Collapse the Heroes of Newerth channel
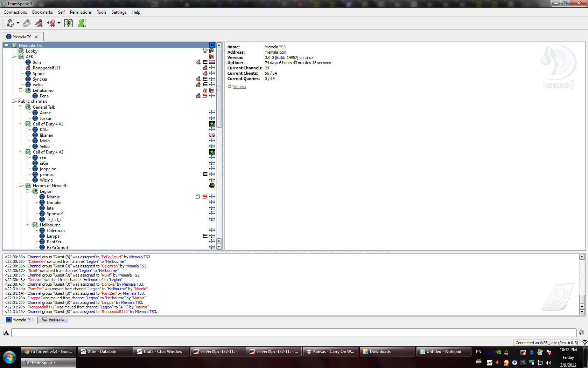Screen dimensions: 588x368 [21, 185]
